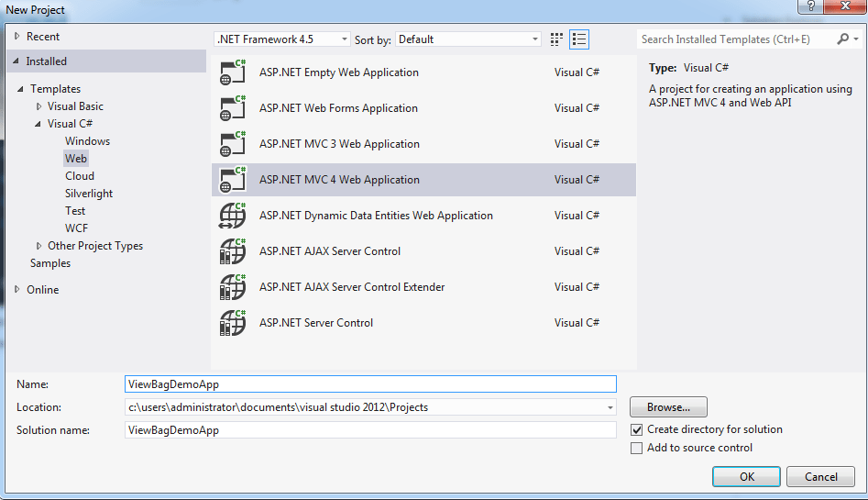Click the ASP.NET Server Control icon

pos(233,323)
